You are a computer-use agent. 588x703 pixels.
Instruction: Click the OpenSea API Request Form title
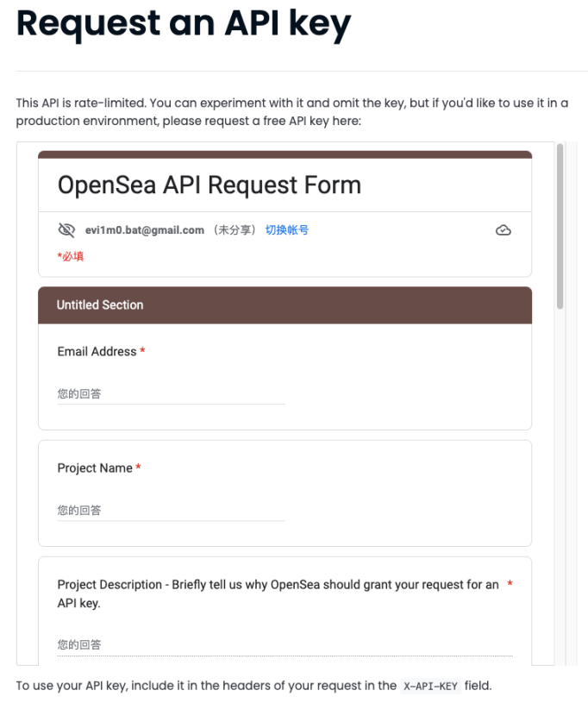click(x=209, y=185)
